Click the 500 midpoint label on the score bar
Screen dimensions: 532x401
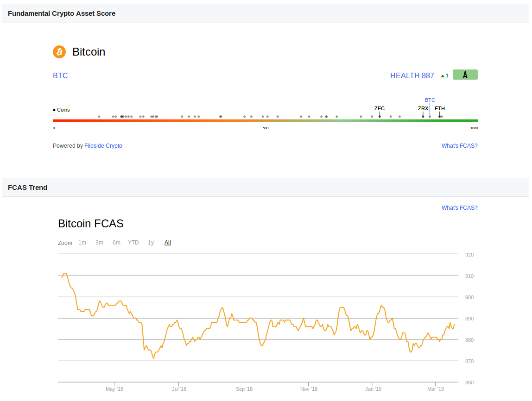point(266,128)
